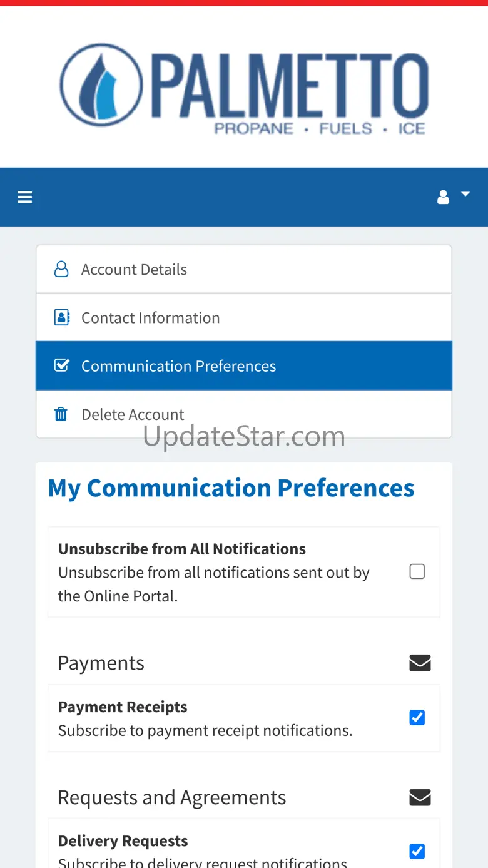Image resolution: width=488 pixels, height=868 pixels.
Task: Expand the user account dropdown arrow
Action: point(465,195)
